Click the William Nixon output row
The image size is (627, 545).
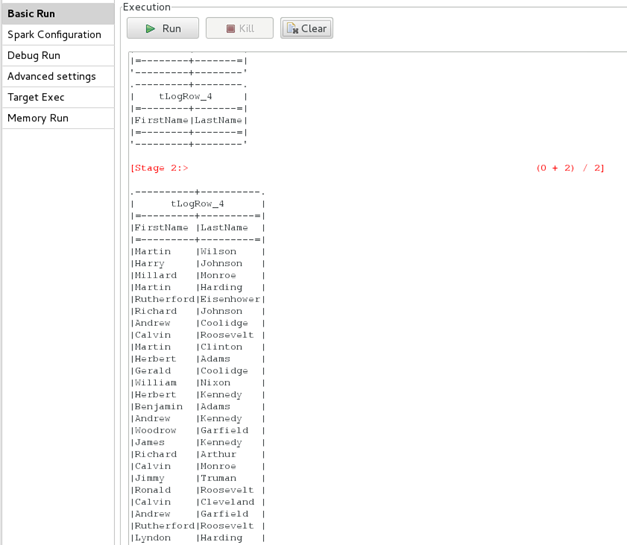pyautogui.click(x=196, y=383)
